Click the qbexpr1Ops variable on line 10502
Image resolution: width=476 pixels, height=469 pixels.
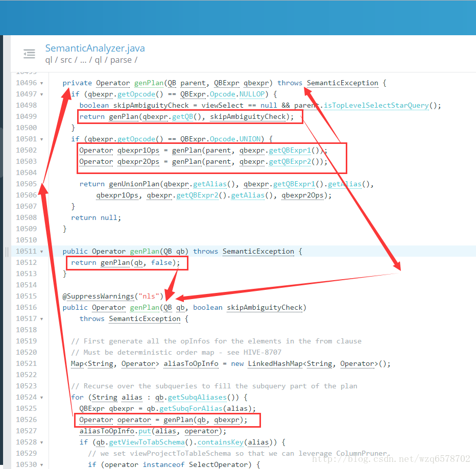pos(138,151)
